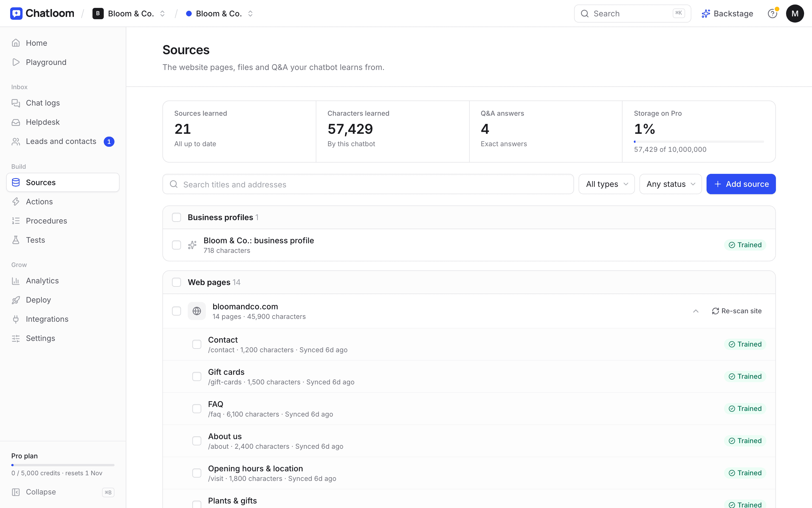Click the Helpdesk inbox tray icon
812x508 pixels.
[16, 122]
